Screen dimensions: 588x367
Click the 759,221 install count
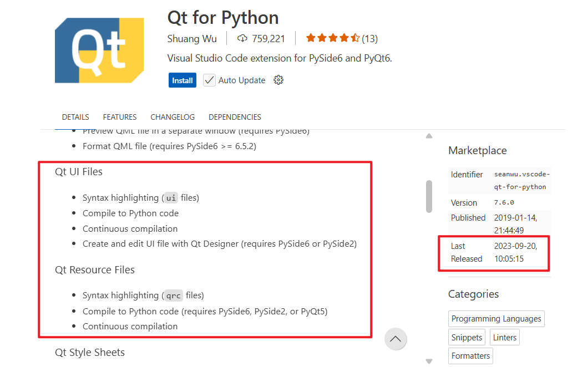click(268, 39)
